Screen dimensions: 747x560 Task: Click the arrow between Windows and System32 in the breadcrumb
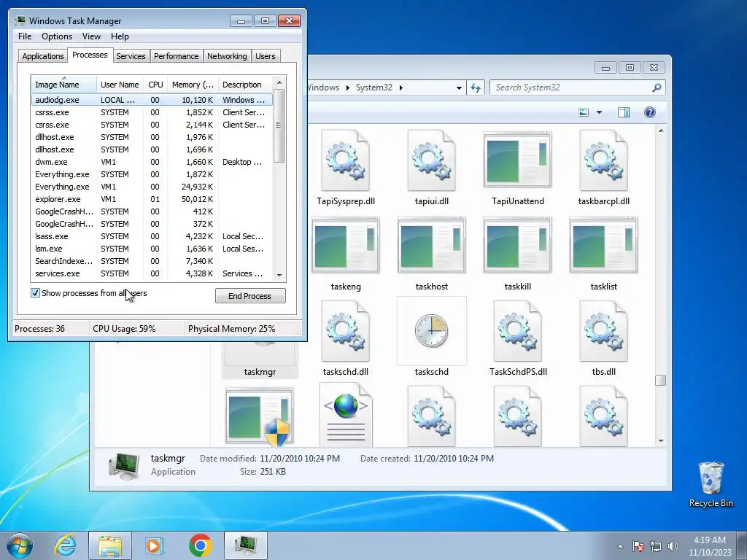[348, 87]
